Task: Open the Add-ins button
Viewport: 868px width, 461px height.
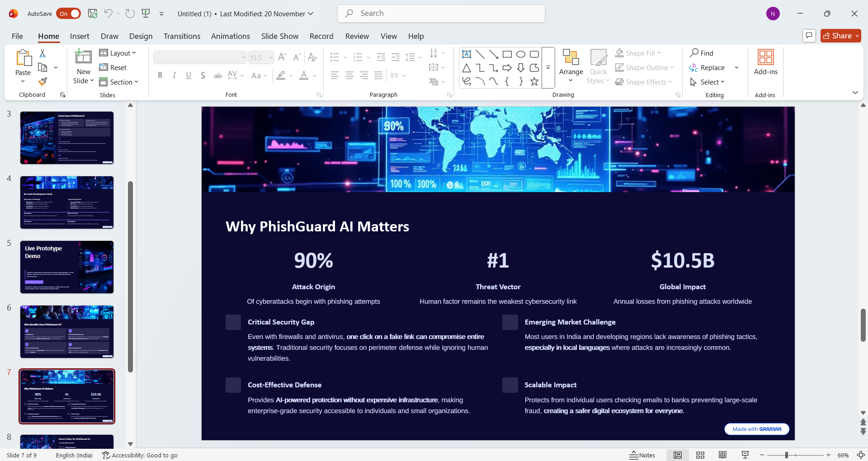Action: tap(766, 62)
